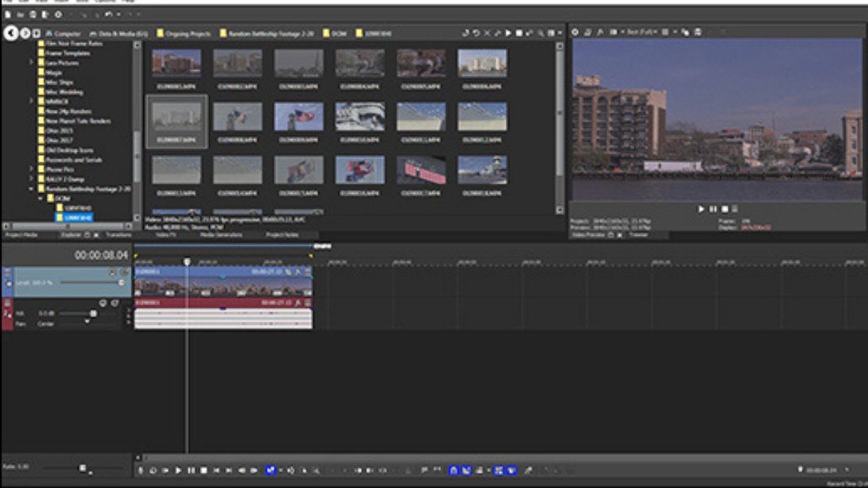Click the DCIM breadcrumb in the path bar
Screen dimensions: 868x488
coord(335,33)
